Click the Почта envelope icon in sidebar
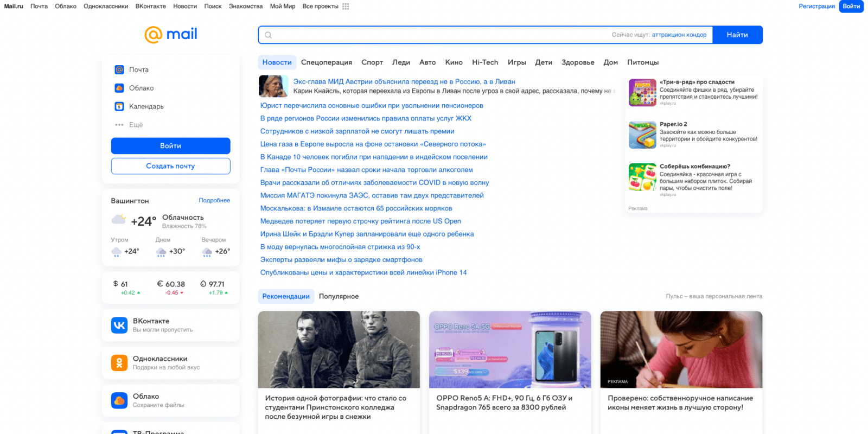868x434 pixels. pos(119,69)
